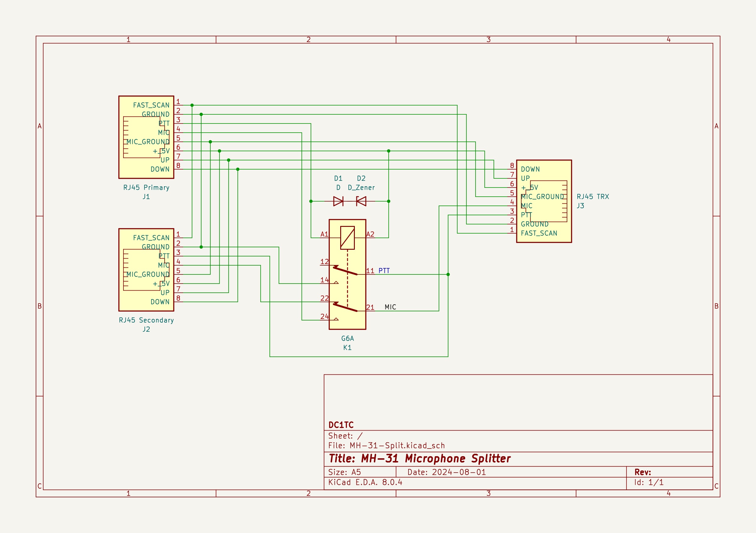
Task: Click the K1 reference designator
Action: click(348, 348)
